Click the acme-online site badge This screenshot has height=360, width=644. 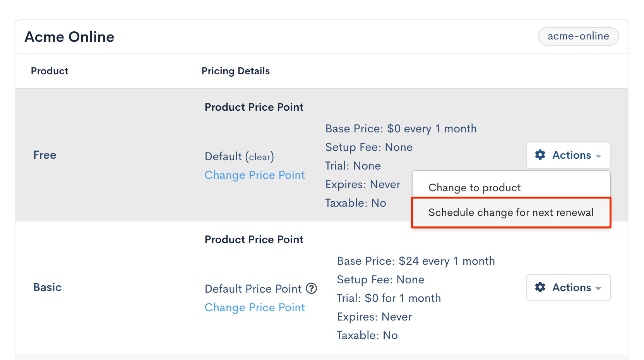pyautogui.click(x=578, y=36)
